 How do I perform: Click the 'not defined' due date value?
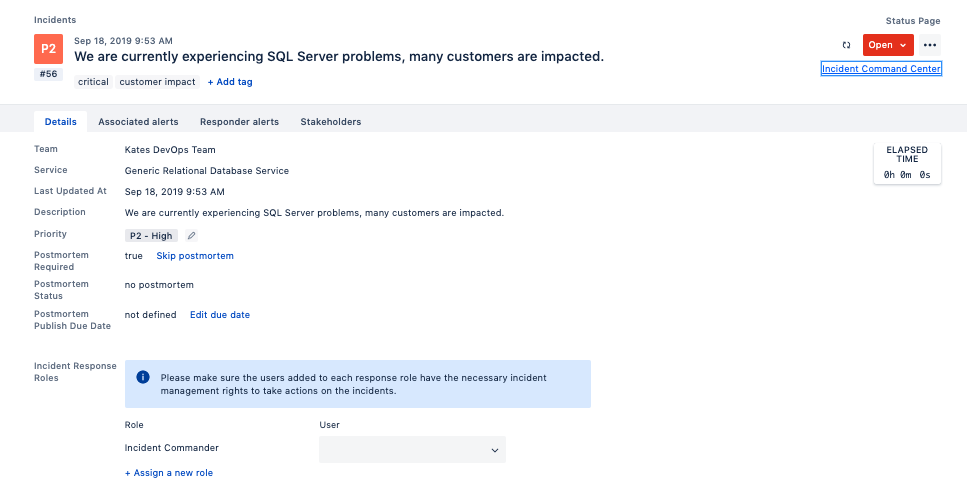[150, 314]
